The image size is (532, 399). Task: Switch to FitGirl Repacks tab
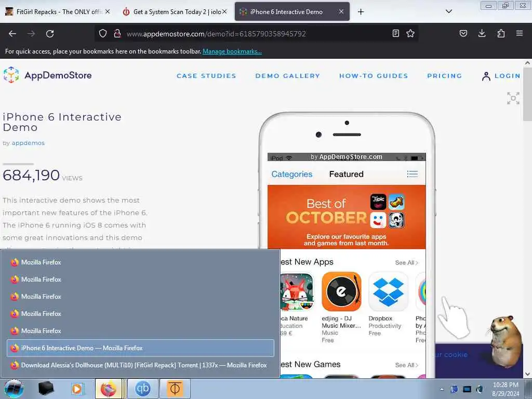(58, 12)
